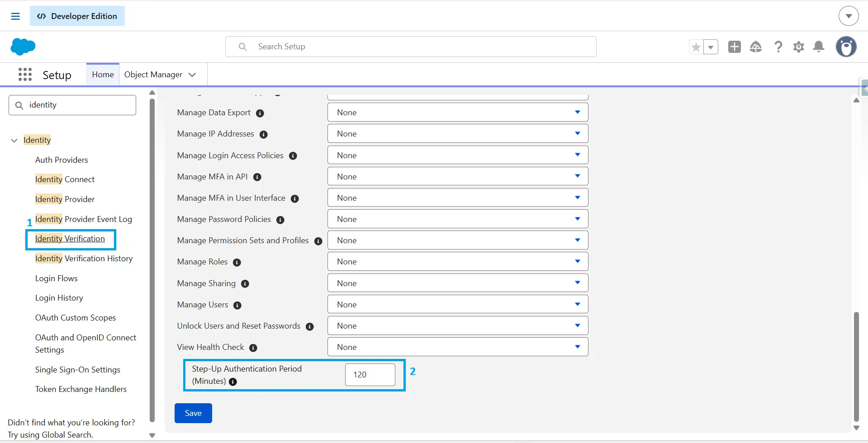The image size is (868, 443).
Task: Open the Setup gear icon
Action: click(799, 47)
